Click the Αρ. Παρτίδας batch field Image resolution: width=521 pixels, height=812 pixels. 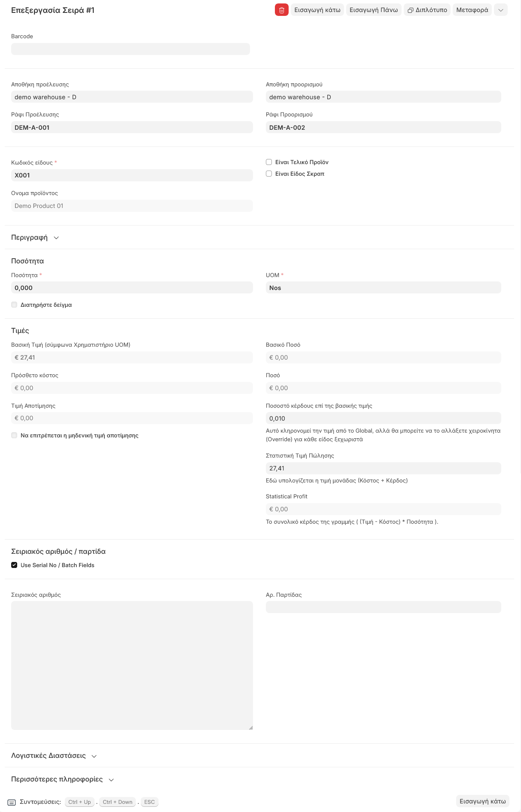[383, 607]
